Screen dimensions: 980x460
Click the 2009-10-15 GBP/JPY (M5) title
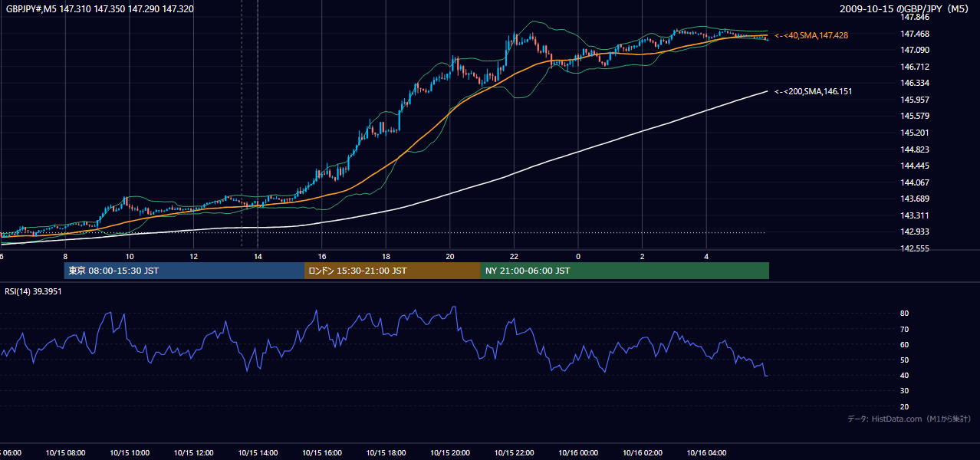pos(906,8)
